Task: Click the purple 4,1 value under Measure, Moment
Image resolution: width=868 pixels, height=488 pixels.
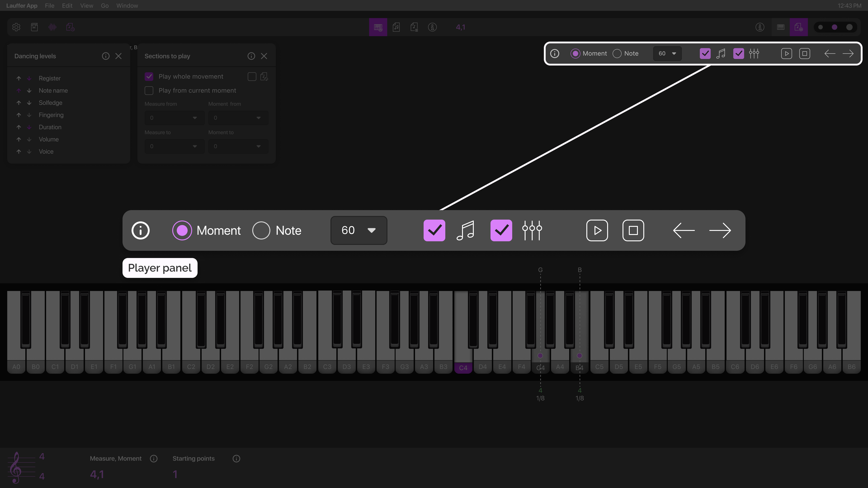Action: click(97, 474)
